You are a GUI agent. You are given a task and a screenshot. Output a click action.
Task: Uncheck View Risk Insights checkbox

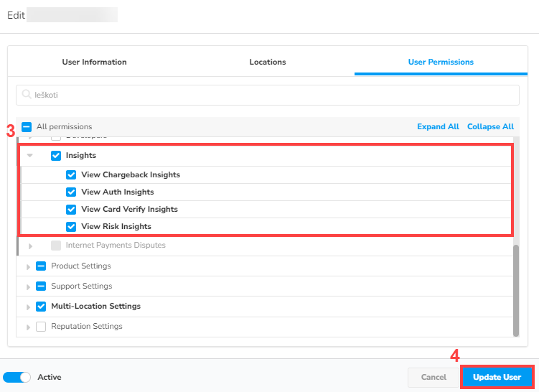click(71, 226)
